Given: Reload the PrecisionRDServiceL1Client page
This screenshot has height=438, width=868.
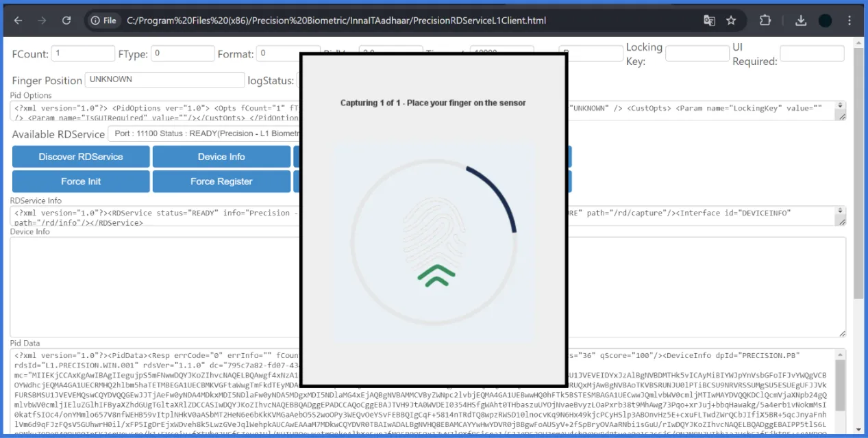Looking at the screenshot, I should [x=66, y=21].
